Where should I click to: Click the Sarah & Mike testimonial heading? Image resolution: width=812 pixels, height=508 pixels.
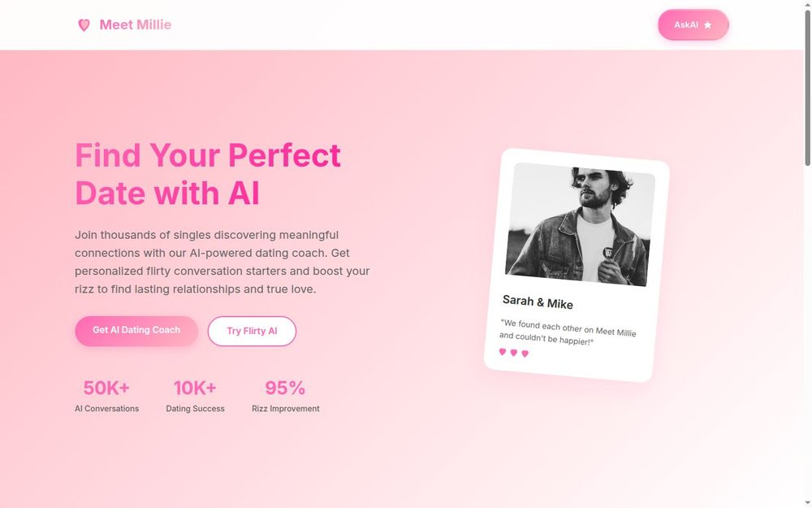click(537, 301)
